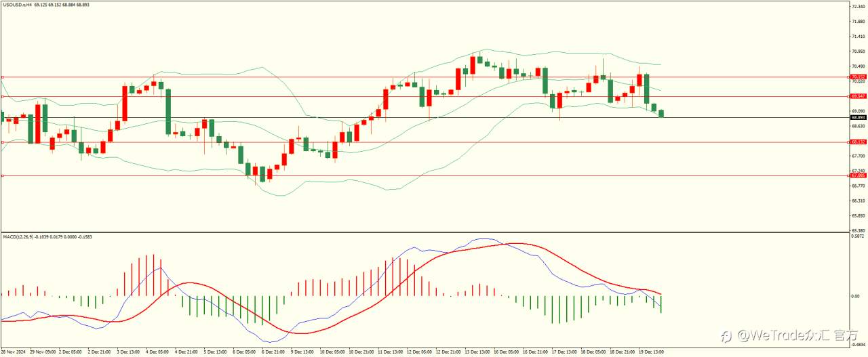868x357 pixels.
Task: Click the 9 Dec 13:00 time label
Action: coord(302,352)
